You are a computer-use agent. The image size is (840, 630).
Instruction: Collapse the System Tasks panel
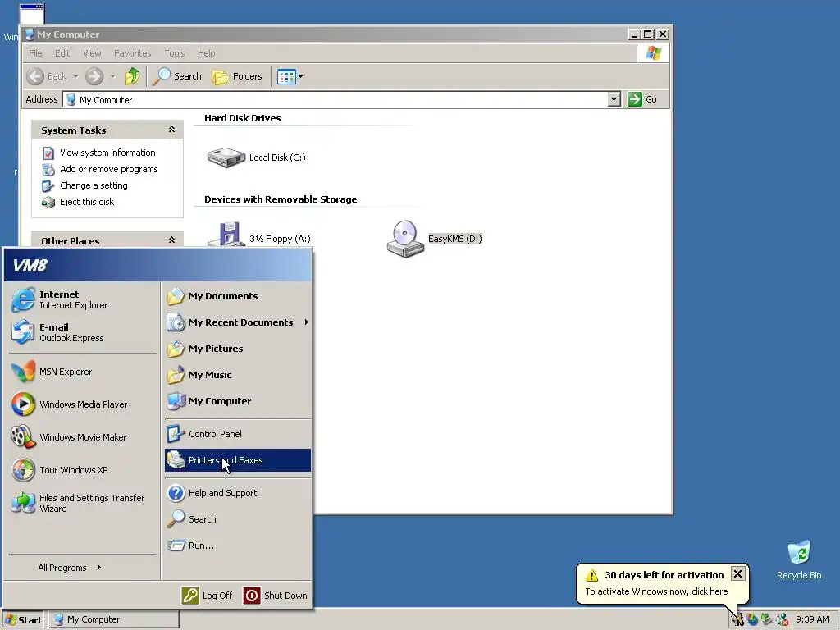coord(171,130)
